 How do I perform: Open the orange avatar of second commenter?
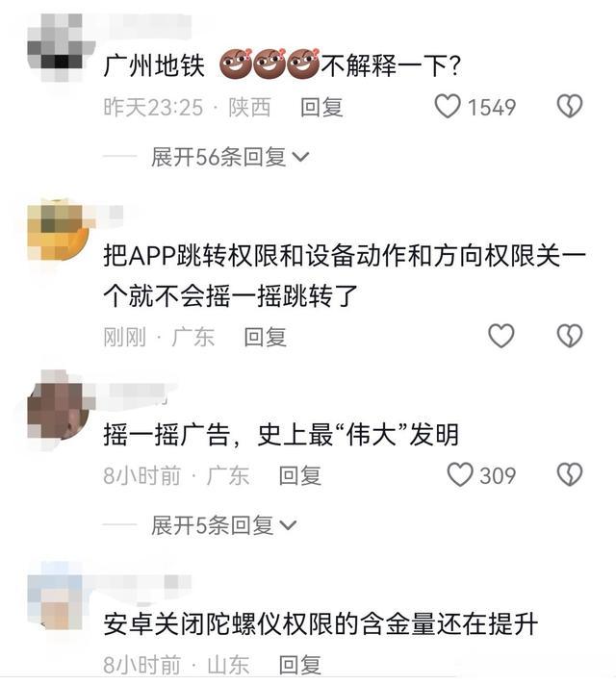[x=59, y=230]
